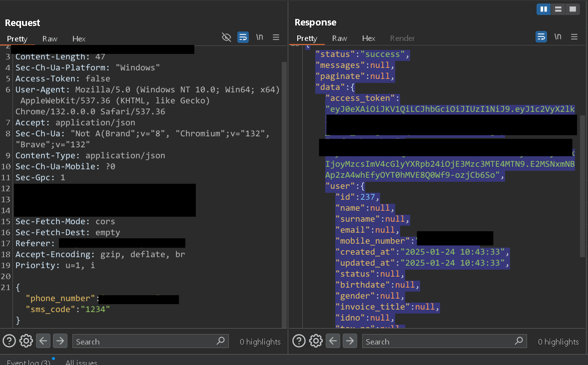This screenshot has width=588, height=365.
Task: Click the "created_at" timestamp line
Action: (x=422, y=252)
